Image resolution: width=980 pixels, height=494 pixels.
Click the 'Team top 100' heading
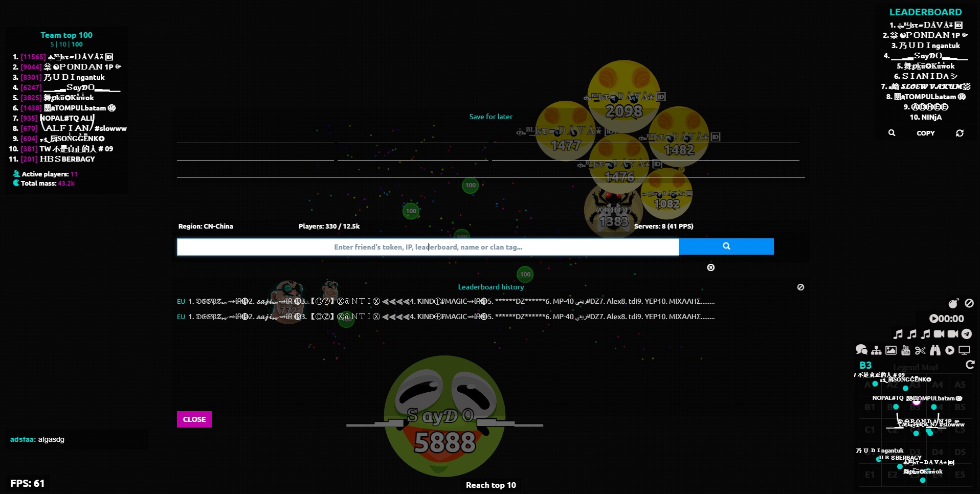point(66,35)
